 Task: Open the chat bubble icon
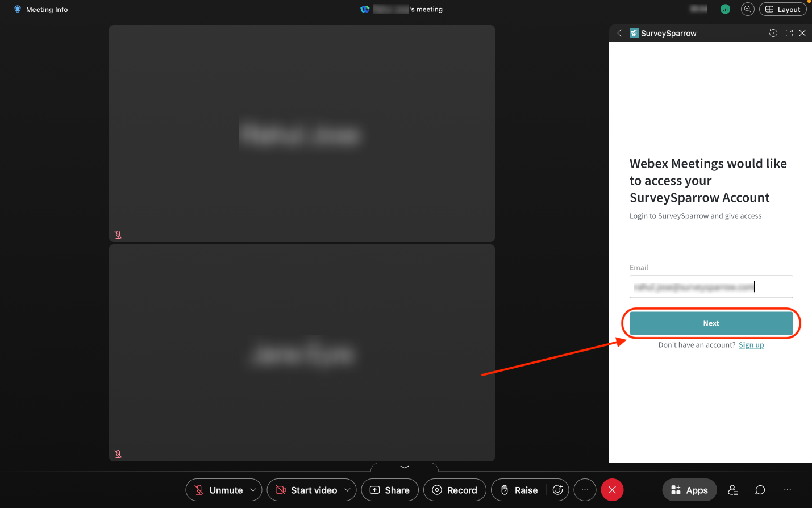760,490
